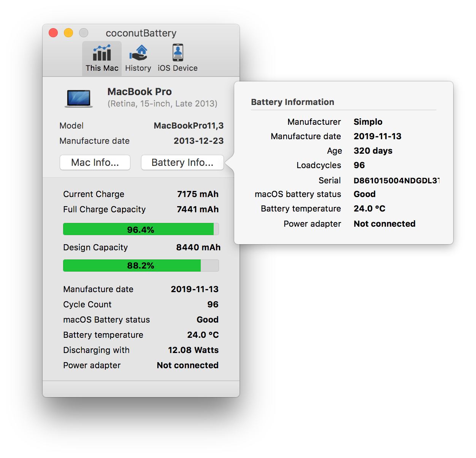The height and width of the screenshot is (458, 476).
Task: Click the 96.4% charge progress bar
Action: 141,229
